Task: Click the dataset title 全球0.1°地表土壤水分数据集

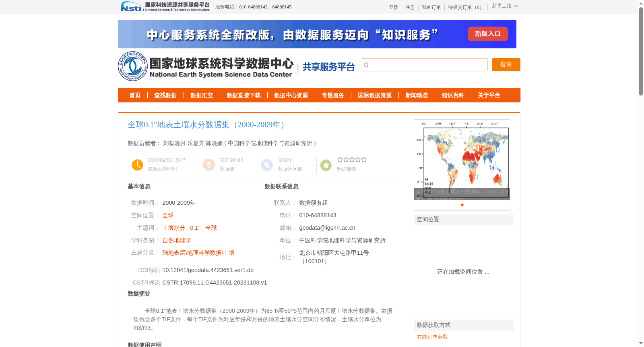Action: coord(208,125)
